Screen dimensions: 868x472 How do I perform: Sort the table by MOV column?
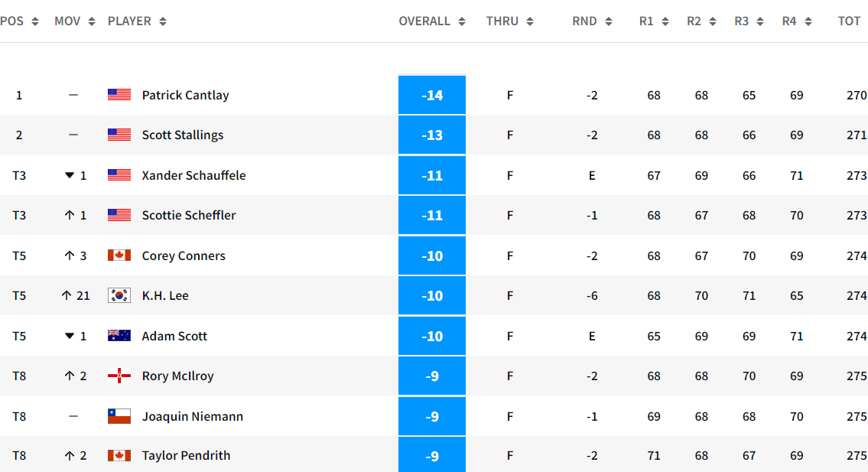[x=92, y=21]
